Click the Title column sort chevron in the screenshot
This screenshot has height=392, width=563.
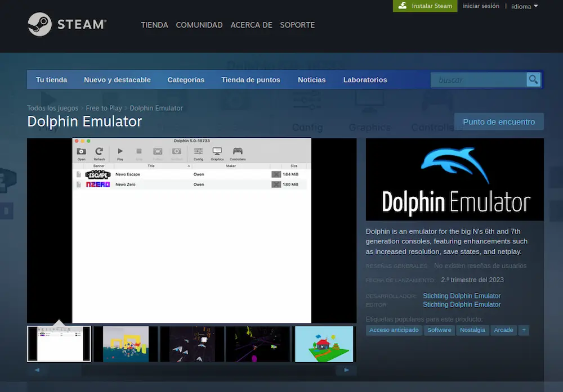(189, 165)
